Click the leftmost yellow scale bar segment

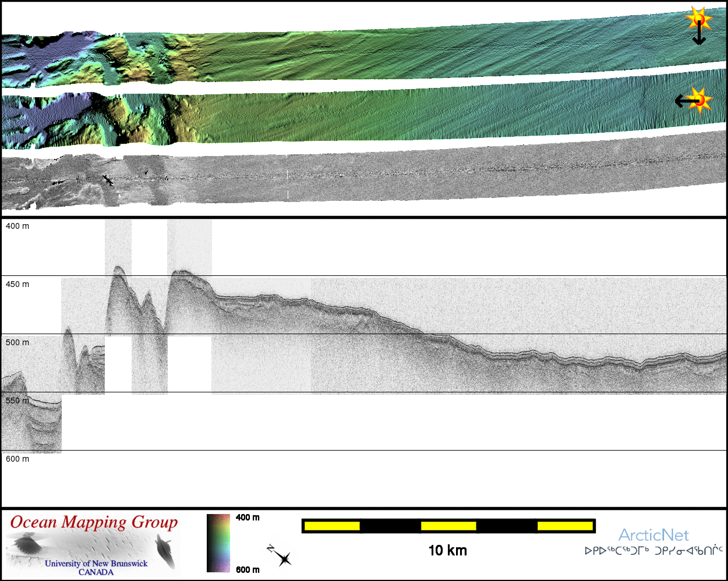pyautogui.click(x=332, y=526)
